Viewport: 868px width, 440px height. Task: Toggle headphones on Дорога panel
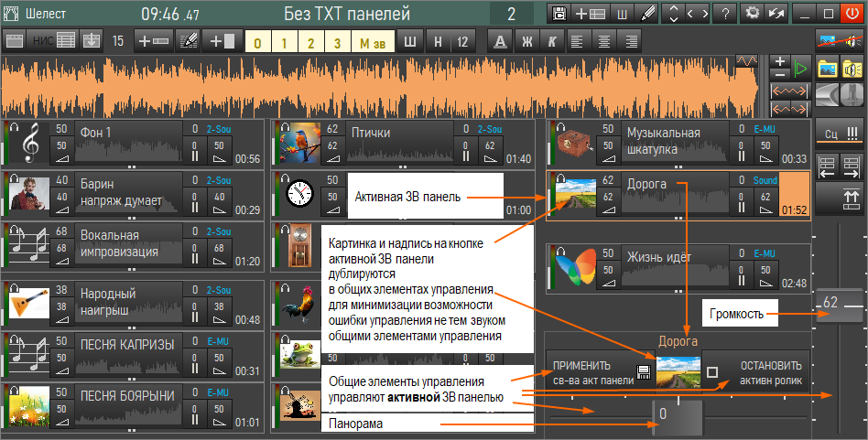tap(560, 178)
